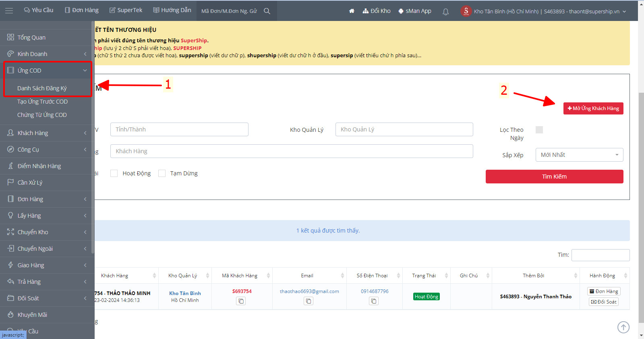This screenshot has width=644, height=339.
Task: Click Đơn Hàng action button in row
Action: (x=604, y=291)
